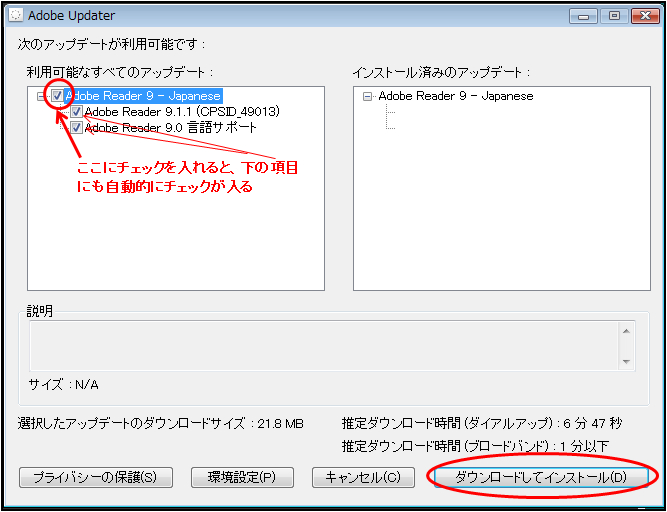Collapse Adobe Reader 9 - Japanese in installed updates
Image resolution: width=667 pixels, height=512 pixels.
(367, 97)
